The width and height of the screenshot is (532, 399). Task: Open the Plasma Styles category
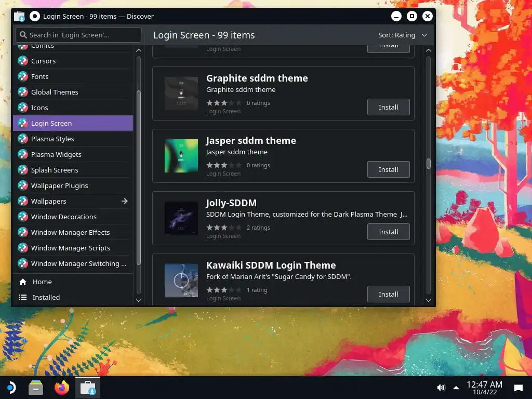click(x=73, y=139)
